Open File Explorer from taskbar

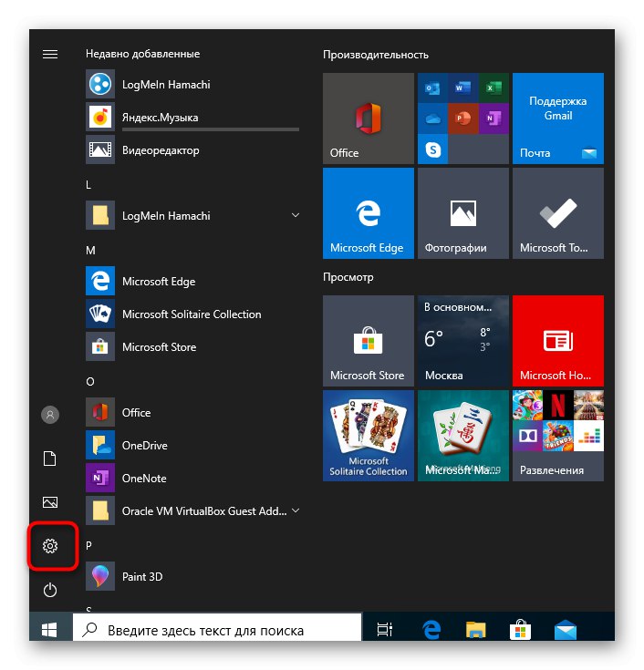point(475,630)
